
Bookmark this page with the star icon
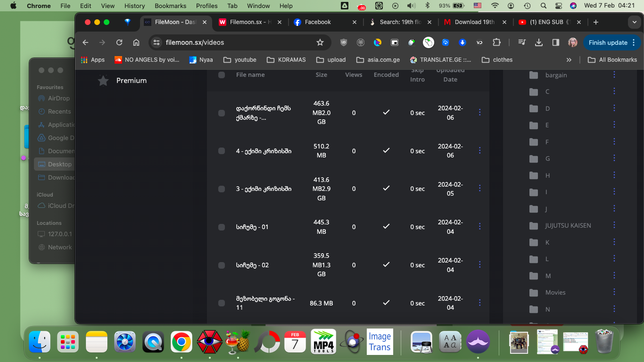[320, 42]
